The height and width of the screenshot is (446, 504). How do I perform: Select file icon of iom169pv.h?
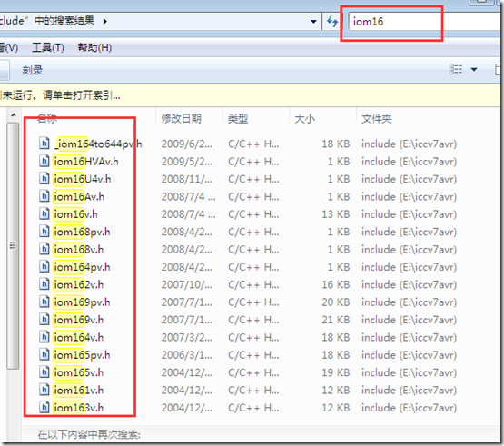pyautogui.click(x=44, y=302)
